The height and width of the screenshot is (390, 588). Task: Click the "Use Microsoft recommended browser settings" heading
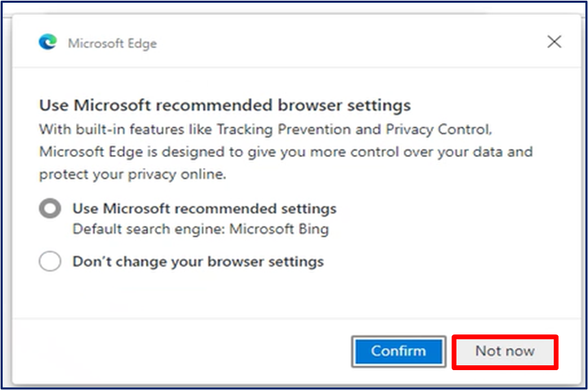click(x=225, y=106)
